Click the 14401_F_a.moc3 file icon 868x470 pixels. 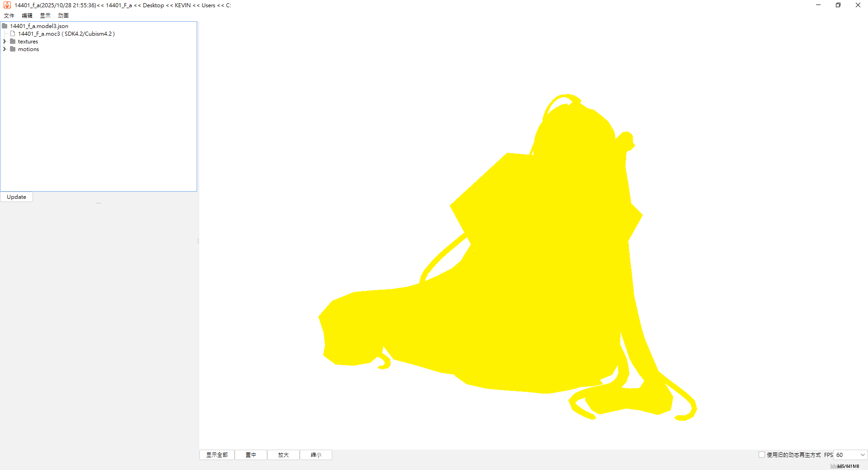(13, 34)
